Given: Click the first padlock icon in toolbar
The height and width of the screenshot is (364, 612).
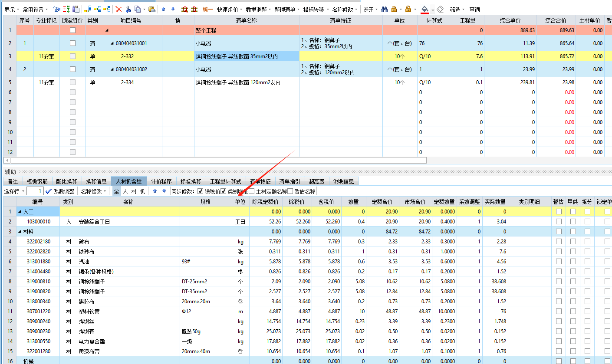Looking at the screenshot, I should [394, 9].
